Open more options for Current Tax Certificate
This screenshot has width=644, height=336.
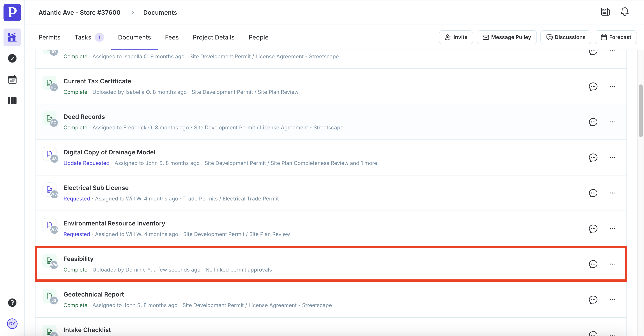(612, 86)
